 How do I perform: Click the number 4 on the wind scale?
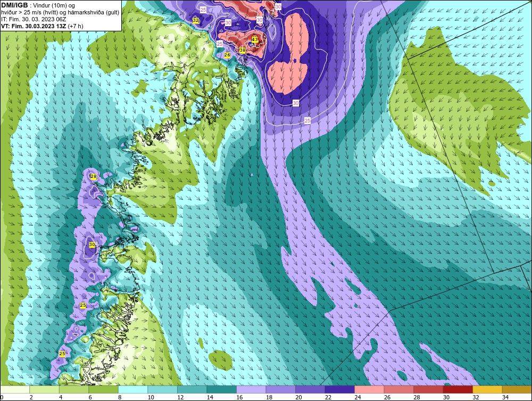click(61, 397)
